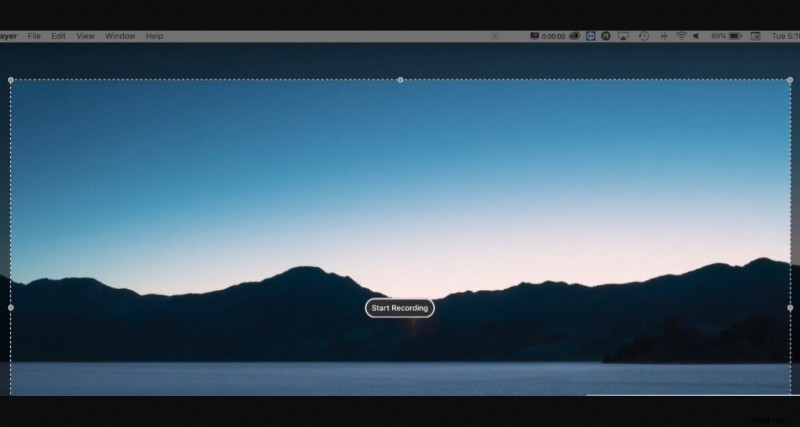Click the top-right corner selection handle
800x427 pixels.
[789, 80]
